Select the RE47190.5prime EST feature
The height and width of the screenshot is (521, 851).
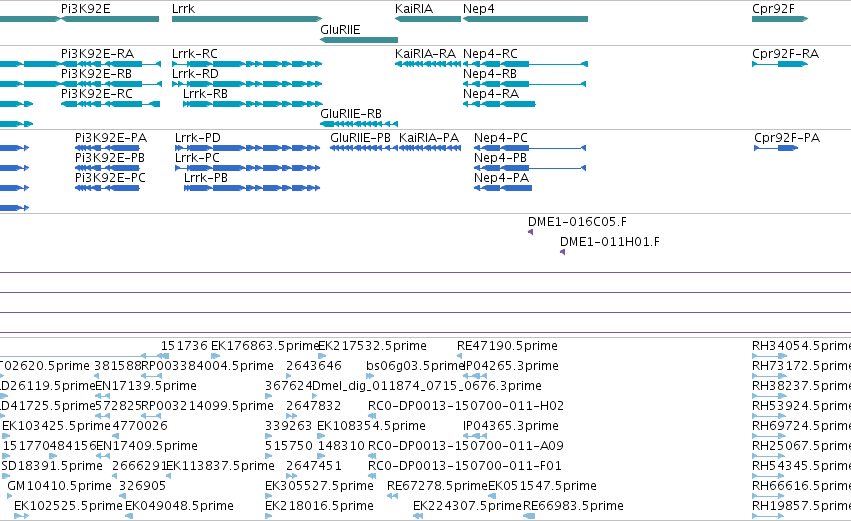(459, 356)
